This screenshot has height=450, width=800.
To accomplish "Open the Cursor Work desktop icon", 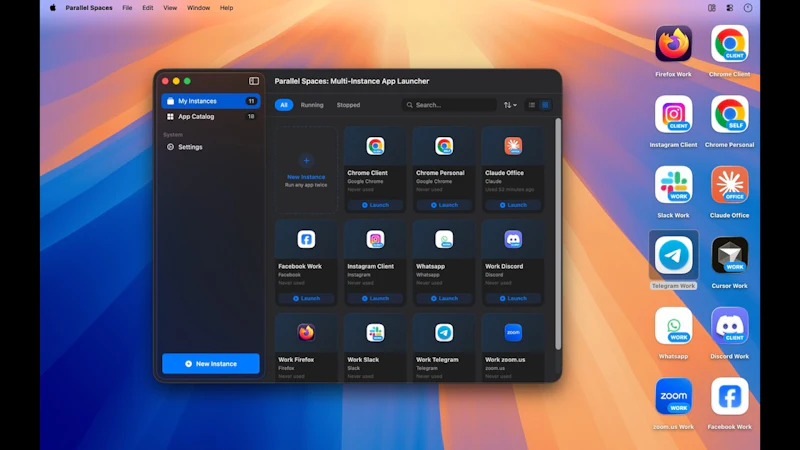I will [730, 256].
